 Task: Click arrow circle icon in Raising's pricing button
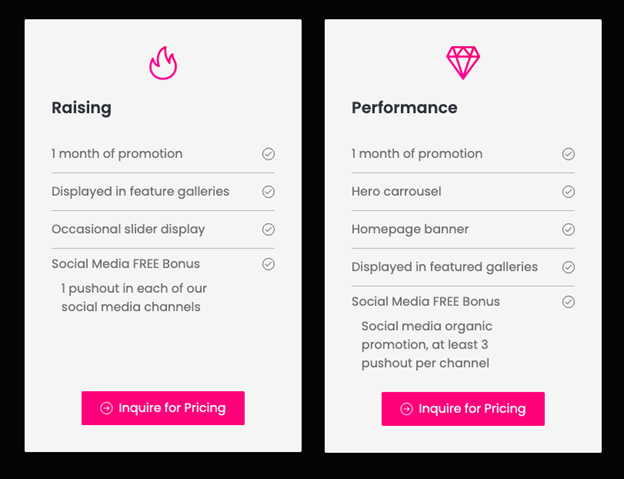pos(106,408)
